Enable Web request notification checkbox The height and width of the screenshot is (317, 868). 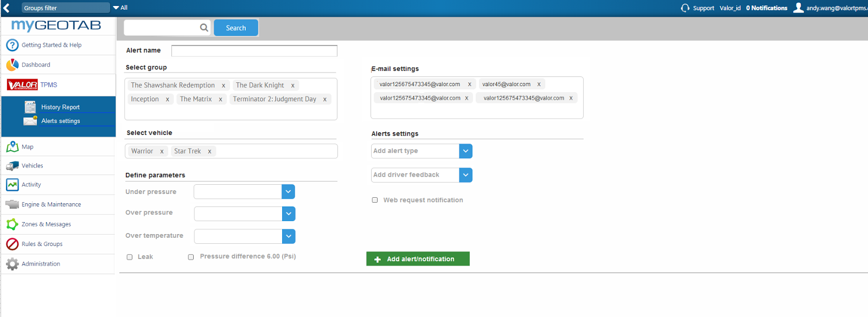375,200
